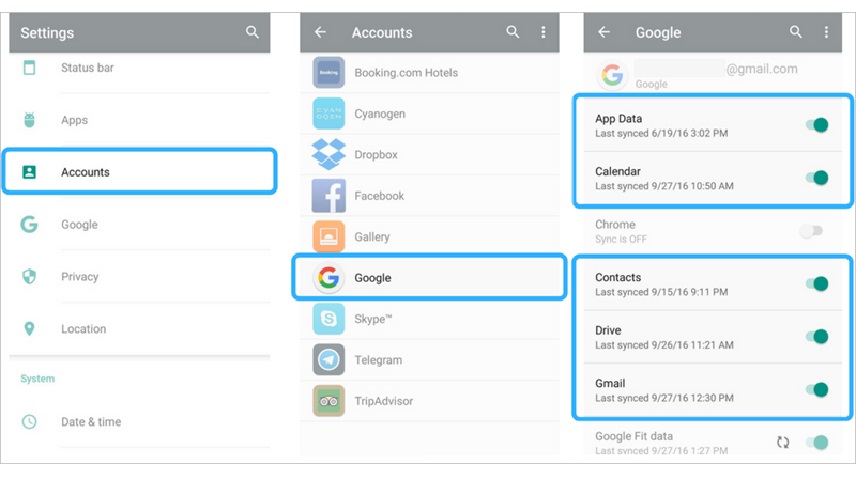856x482 pixels.
Task: Tap the Google account logo beside the gmail address
Action: (x=612, y=75)
